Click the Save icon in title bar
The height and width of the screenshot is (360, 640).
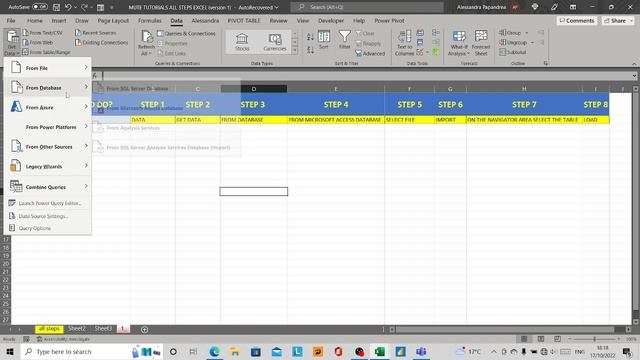pyautogui.click(x=56, y=7)
